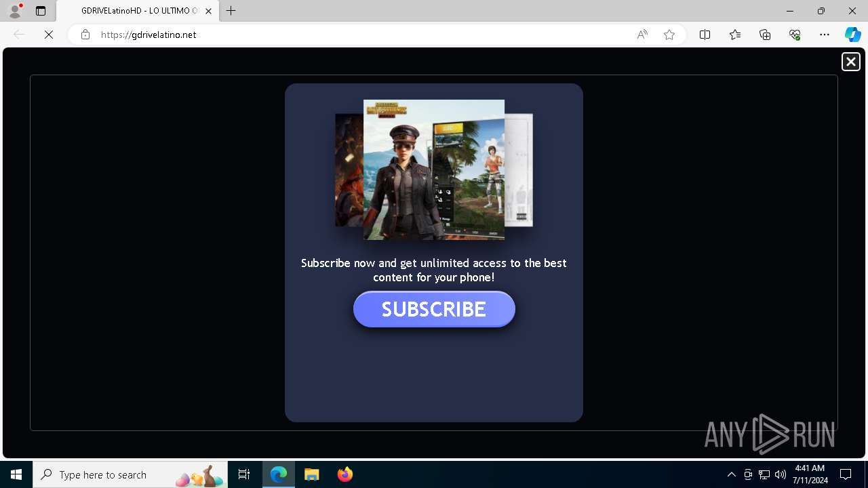Close the GDRIVELatinoHD tab
The height and width of the screenshot is (488, 868).
point(208,11)
